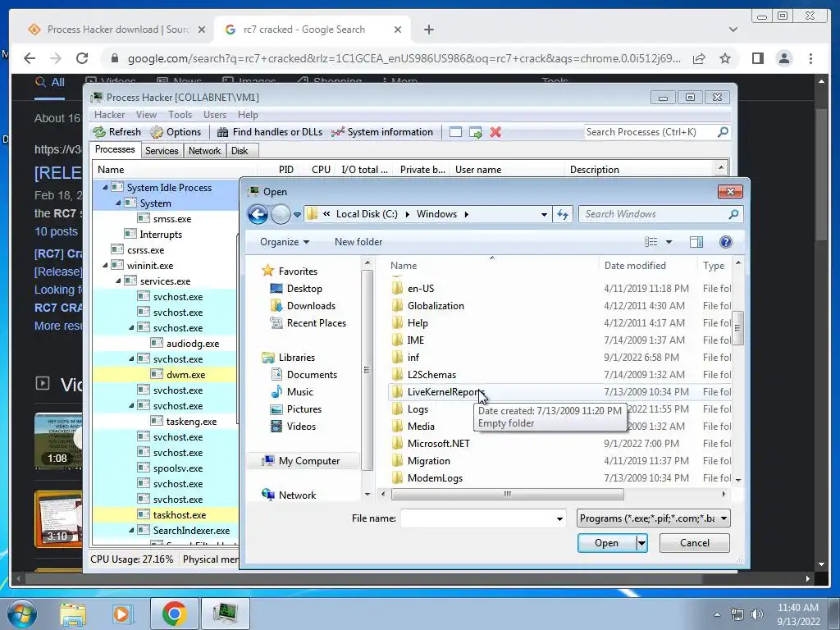
Task: Switch to the Services tab
Action: [x=162, y=151]
